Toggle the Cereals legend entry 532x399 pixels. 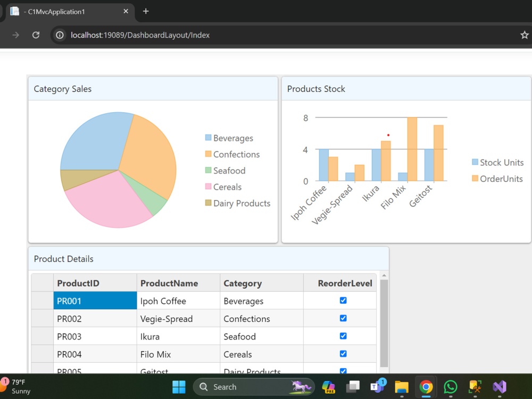(223, 187)
